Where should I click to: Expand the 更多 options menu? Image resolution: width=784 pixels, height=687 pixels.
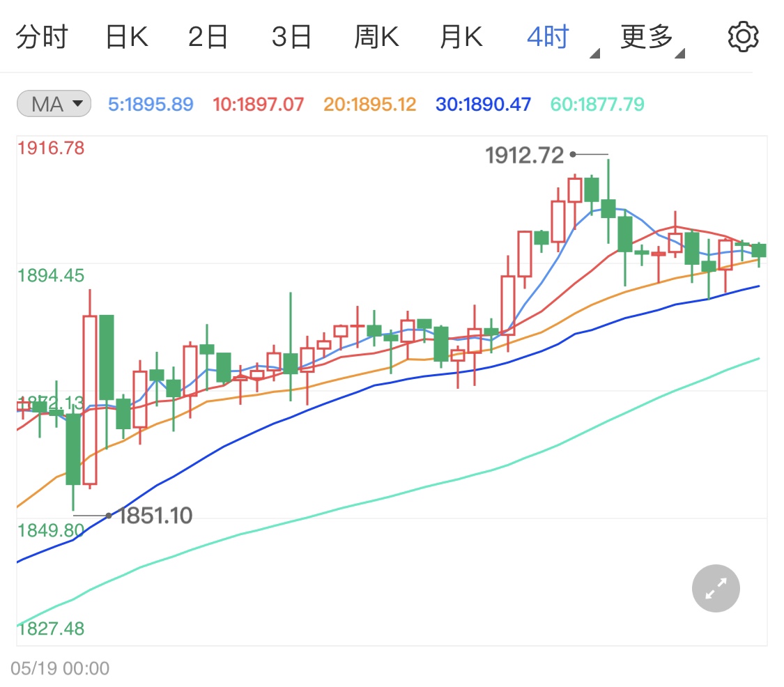(652, 38)
